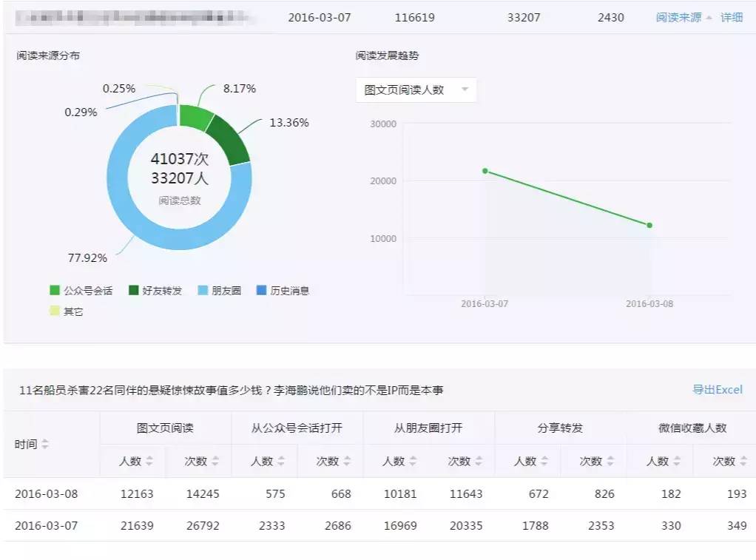The image size is (756, 560).
Task: Sort 分享转发 次数 column
Action: click(610, 461)
